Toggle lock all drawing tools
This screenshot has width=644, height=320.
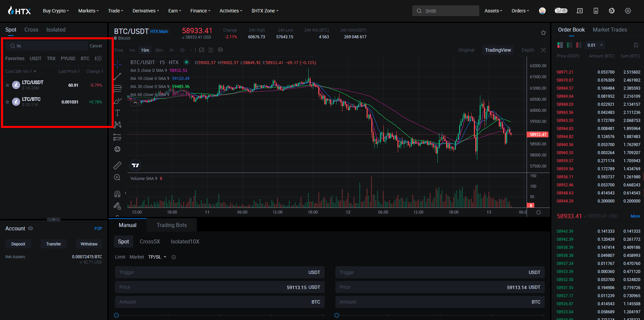[x=117, y=206]
